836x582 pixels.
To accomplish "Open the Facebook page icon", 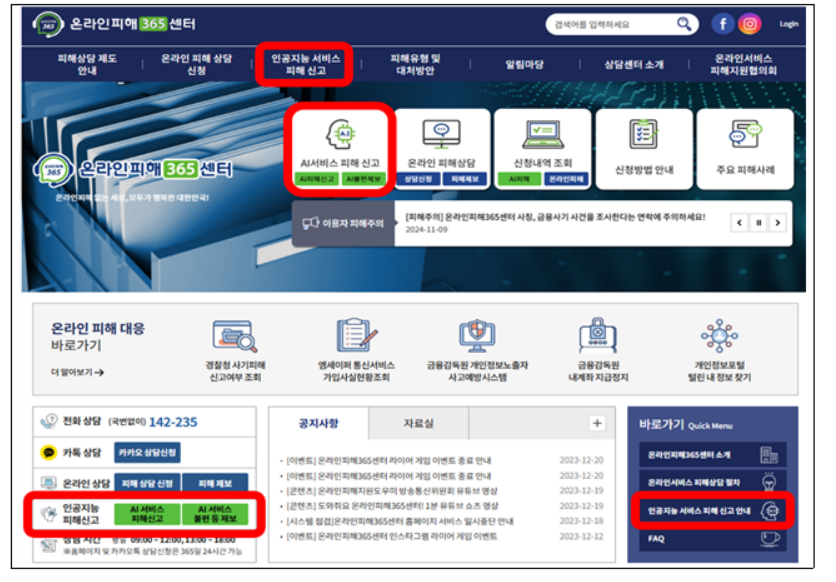I will click(722, 24).
